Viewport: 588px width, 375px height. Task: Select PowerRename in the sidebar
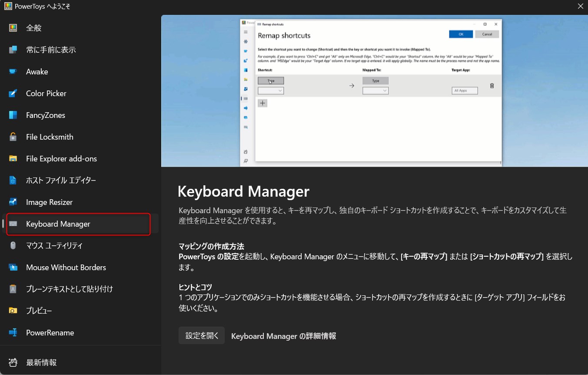(80, 332)
